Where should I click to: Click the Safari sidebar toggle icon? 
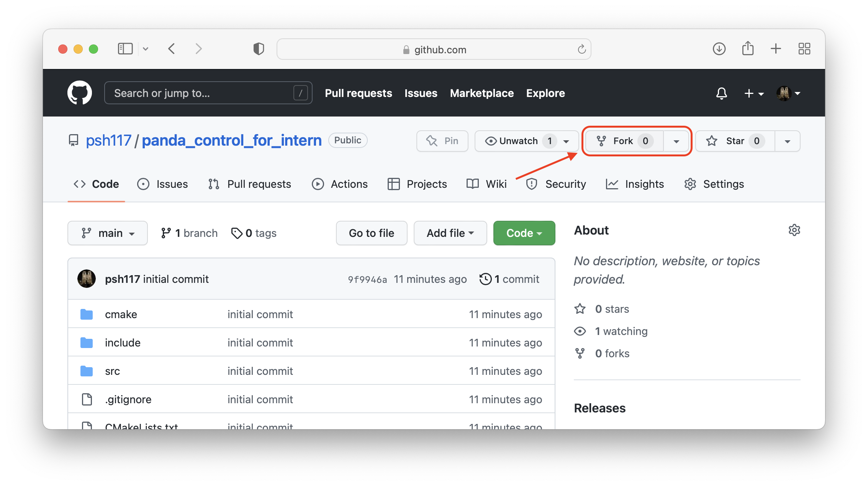point(125,49)
